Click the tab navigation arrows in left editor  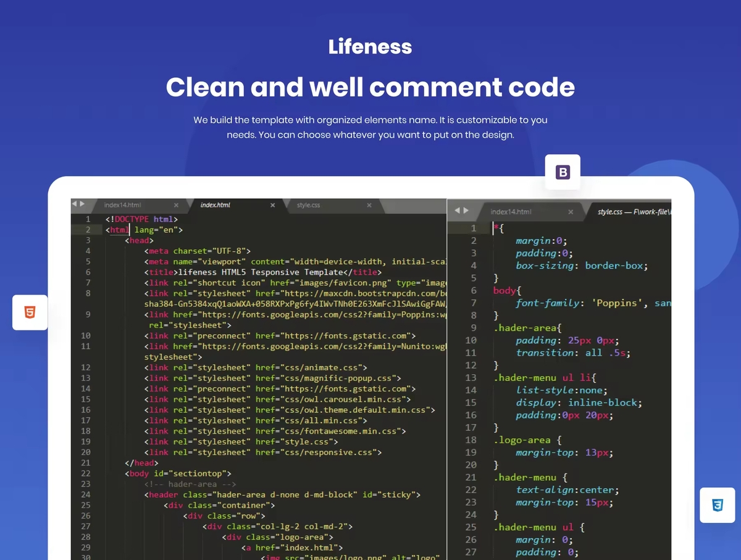(78, 204)
